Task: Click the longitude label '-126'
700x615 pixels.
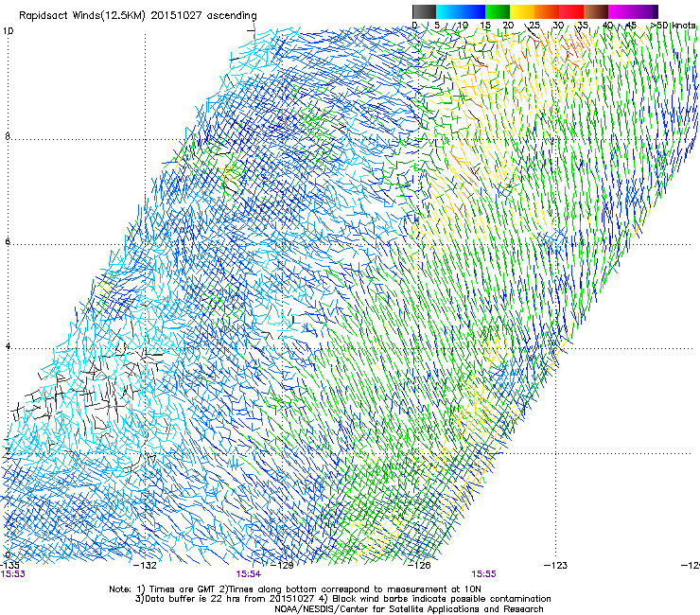Action: (x=420, y=566)
